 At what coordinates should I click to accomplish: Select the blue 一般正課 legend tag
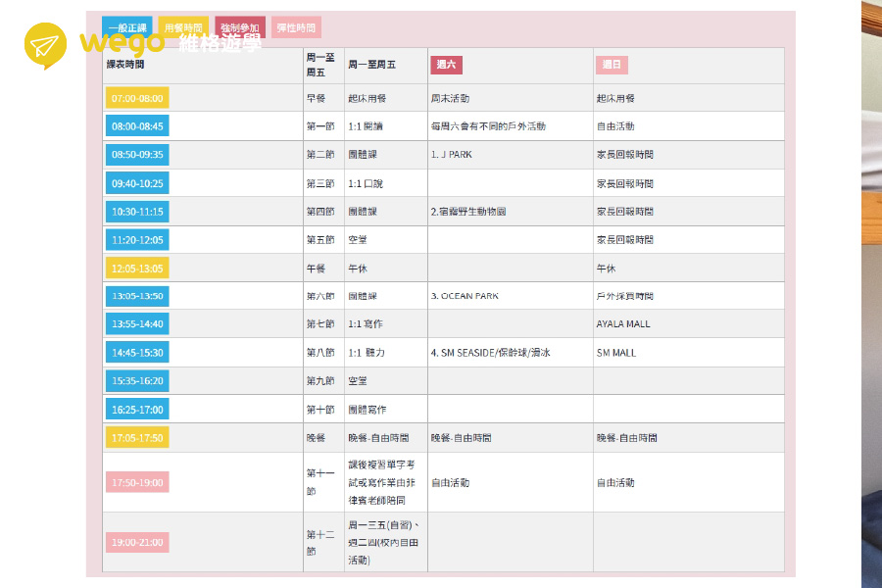(126, 28)
